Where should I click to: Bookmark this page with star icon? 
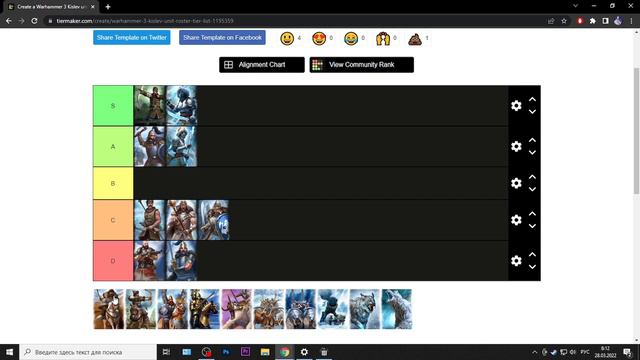click(x=564, y=21)
